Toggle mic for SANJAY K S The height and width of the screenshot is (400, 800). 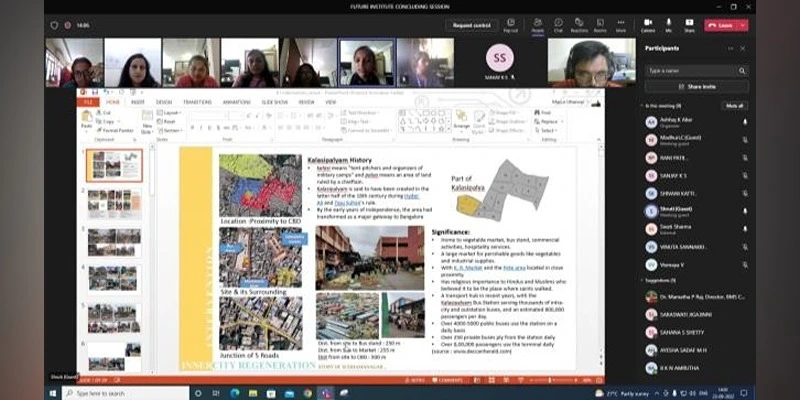coord(745,176)
